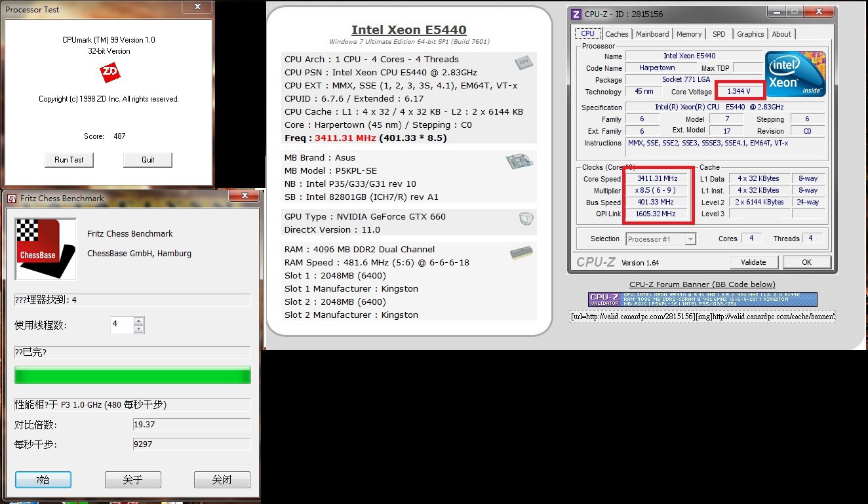Click the QPI Link value 1605.32 MHz

[656, 214]
